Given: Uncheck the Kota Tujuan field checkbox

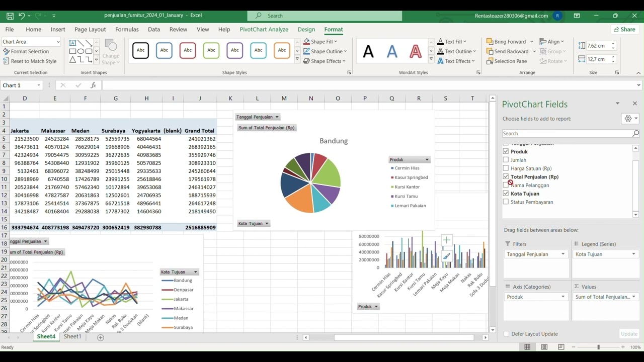Looking at the screenshot, I should 506,194.
